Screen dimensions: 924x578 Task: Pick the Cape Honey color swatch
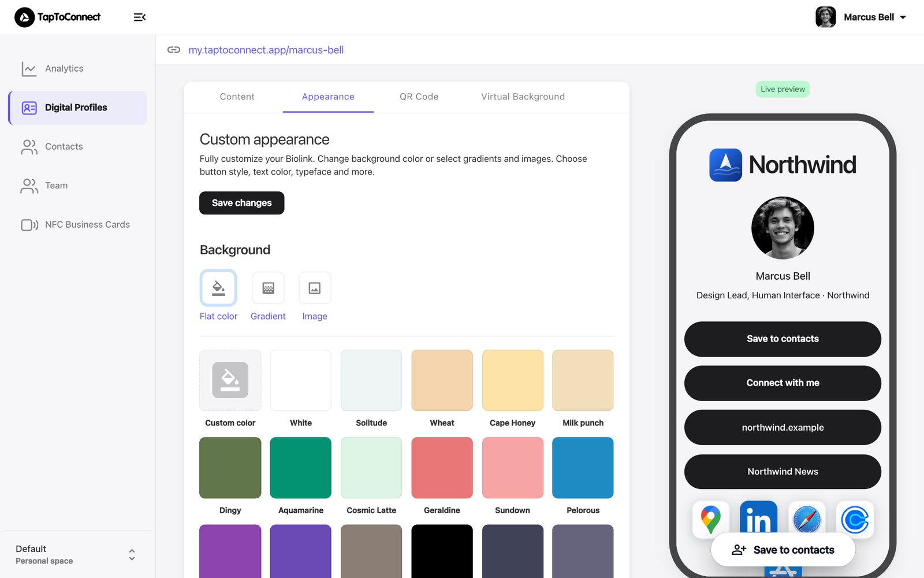(x=513, y=380)
